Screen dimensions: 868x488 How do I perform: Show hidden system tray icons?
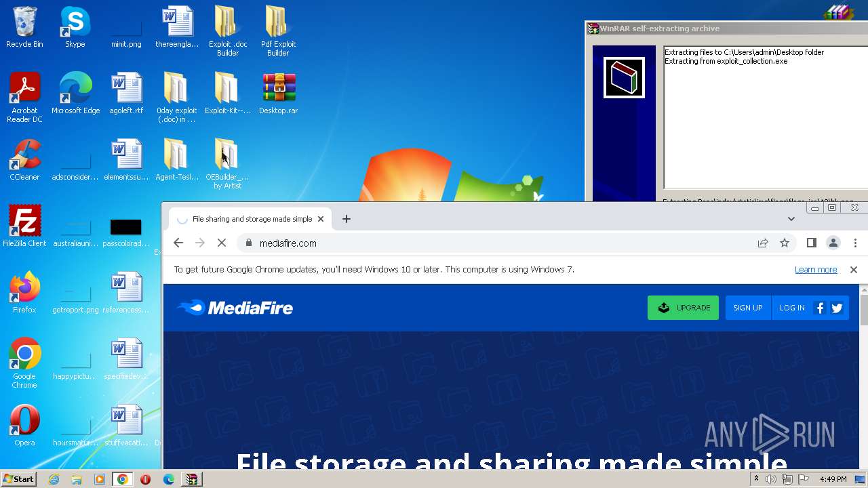(757, 479)
